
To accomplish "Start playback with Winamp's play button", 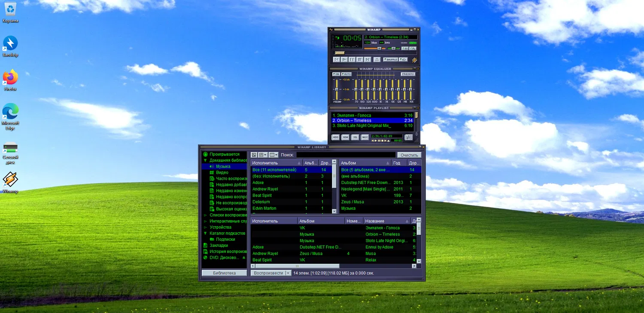I will (345, 60).
